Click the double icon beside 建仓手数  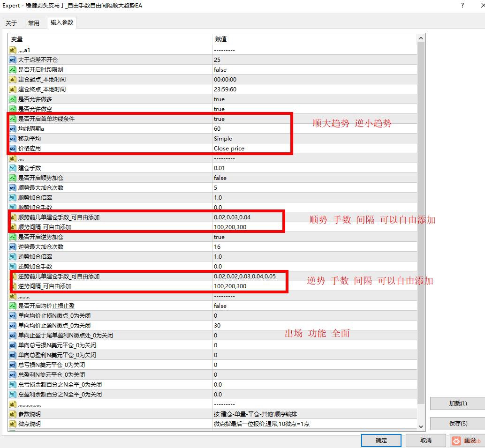tap(12, 168)
